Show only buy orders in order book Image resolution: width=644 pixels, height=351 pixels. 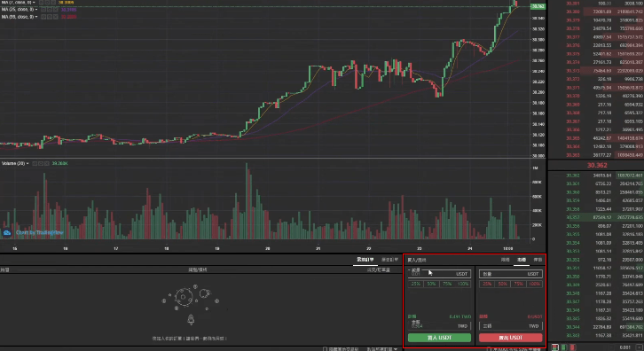coord(564,347)
